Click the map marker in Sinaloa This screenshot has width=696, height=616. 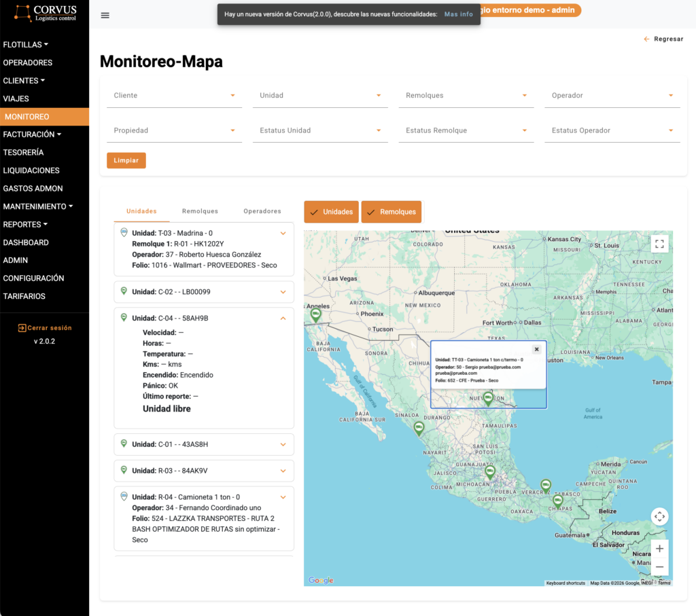(419, 429)
